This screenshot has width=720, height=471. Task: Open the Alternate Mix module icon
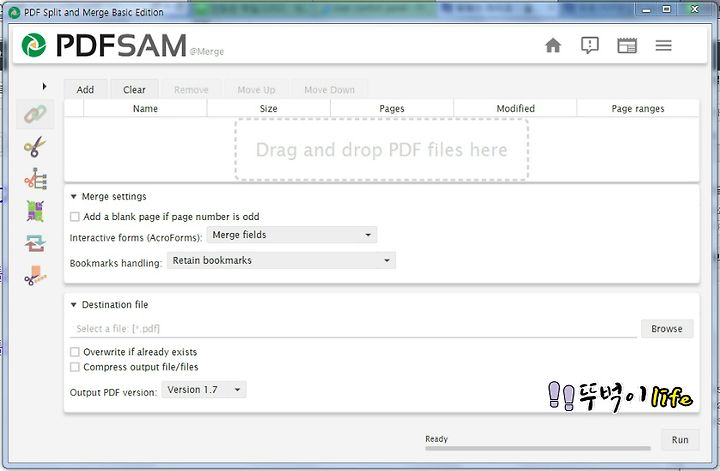(35, 211)
